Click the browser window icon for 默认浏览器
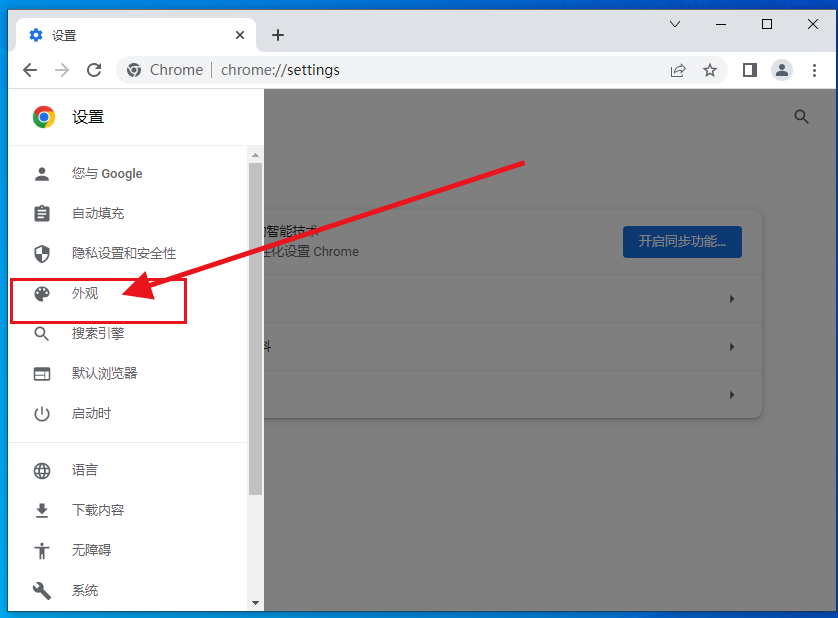The width and height of the screenshot is (838, 618). click(42, 374)
